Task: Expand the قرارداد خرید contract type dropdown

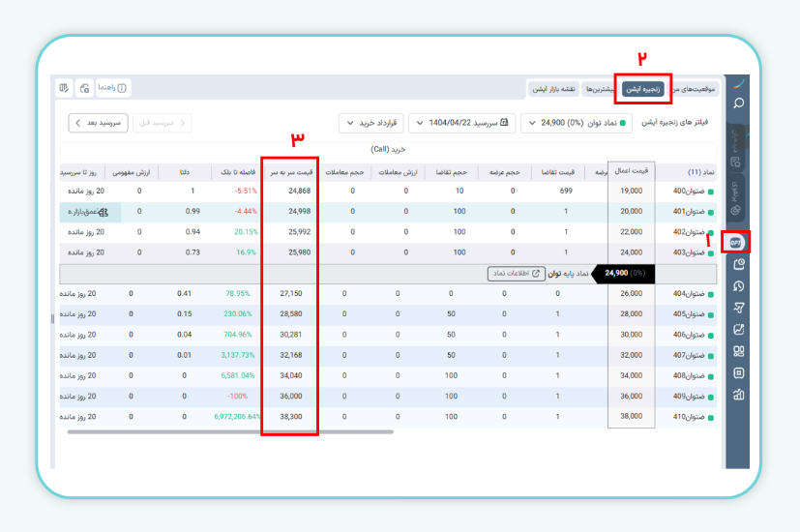Action: coord(370,123)
